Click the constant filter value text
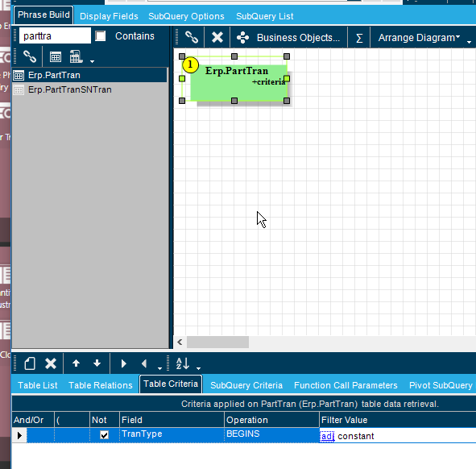 tap(356, 436)
